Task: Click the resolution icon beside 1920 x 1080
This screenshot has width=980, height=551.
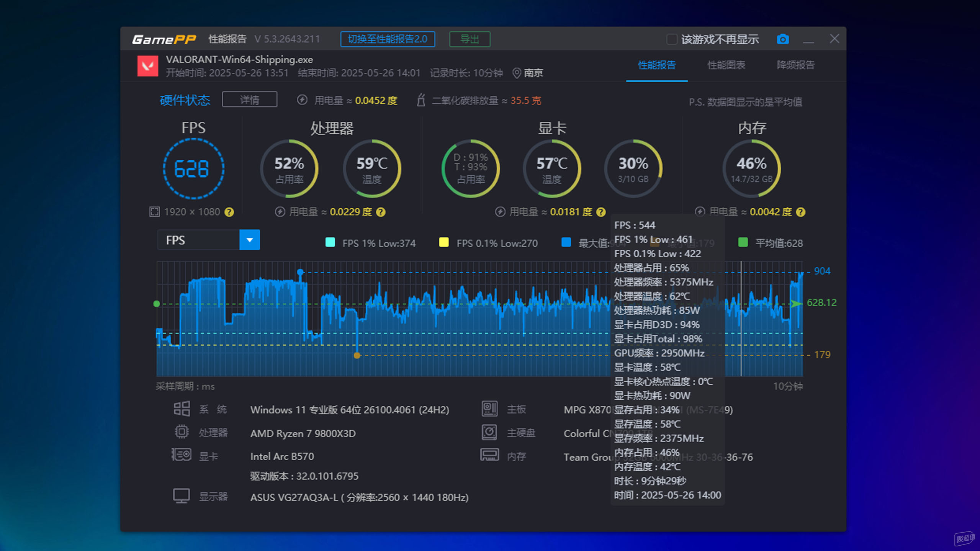Action: point(154,212)
